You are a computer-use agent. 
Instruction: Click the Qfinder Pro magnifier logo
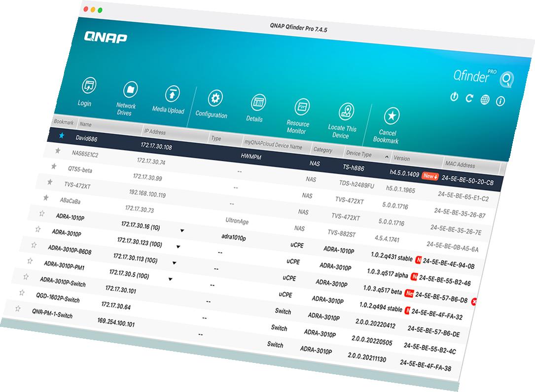(x=507, y=79)
